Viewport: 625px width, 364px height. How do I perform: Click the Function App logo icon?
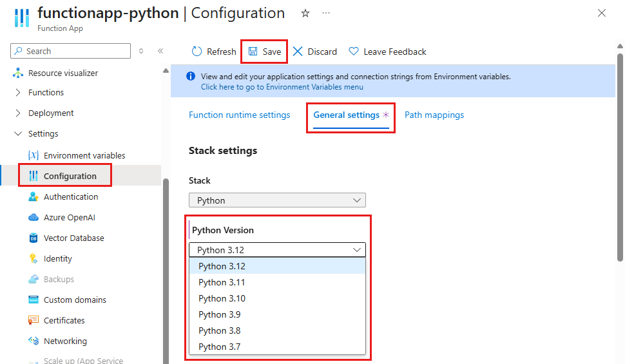22,17
